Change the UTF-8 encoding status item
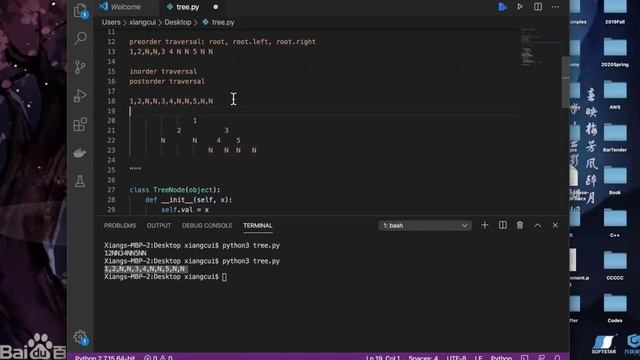This screenshot has height=360, width=640. [x=456, y=358]
